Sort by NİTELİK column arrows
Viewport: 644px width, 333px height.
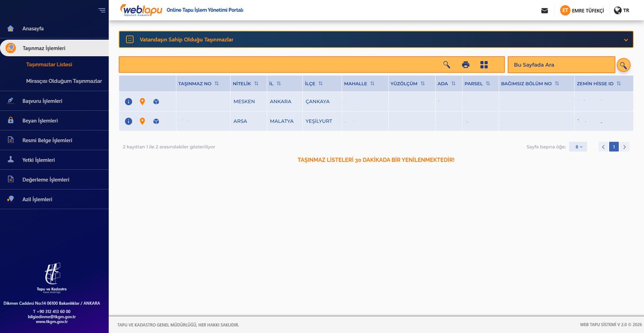tap(257, 84)
